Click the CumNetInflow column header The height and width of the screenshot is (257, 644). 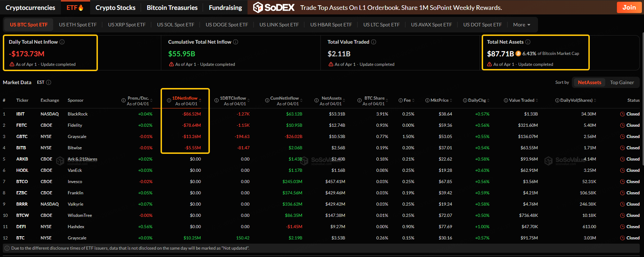tap(284, 98)
